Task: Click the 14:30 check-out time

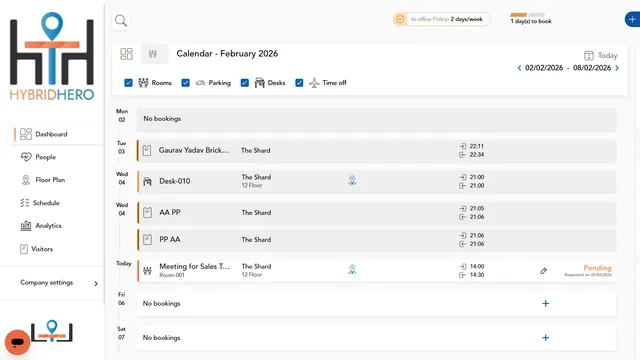Action: tap(476, 275)
